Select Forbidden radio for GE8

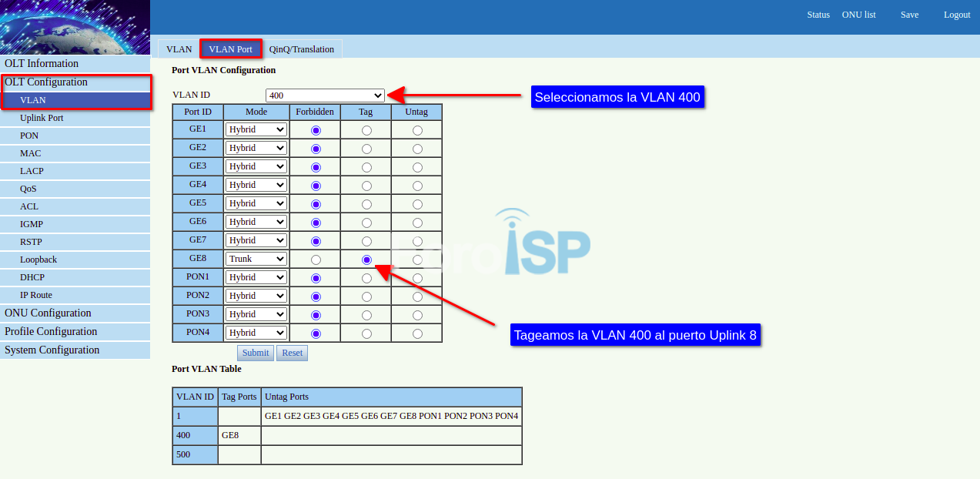pos(316,260)
